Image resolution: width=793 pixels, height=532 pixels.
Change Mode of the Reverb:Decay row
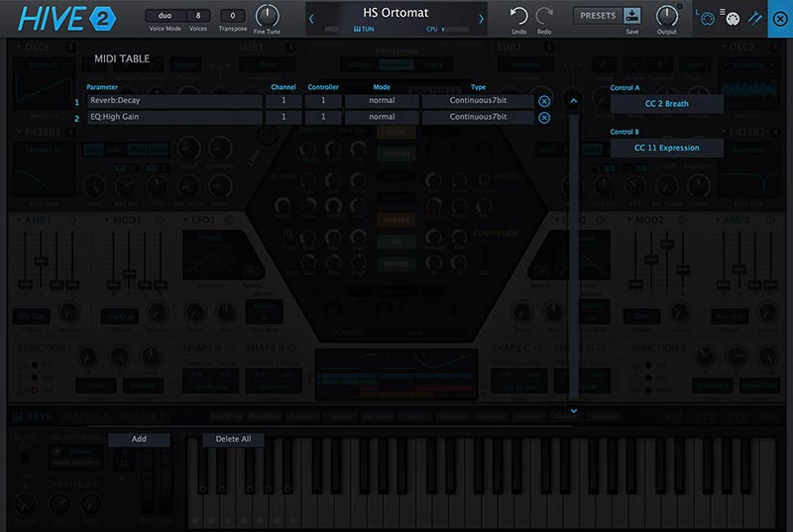tap(382, 100)
